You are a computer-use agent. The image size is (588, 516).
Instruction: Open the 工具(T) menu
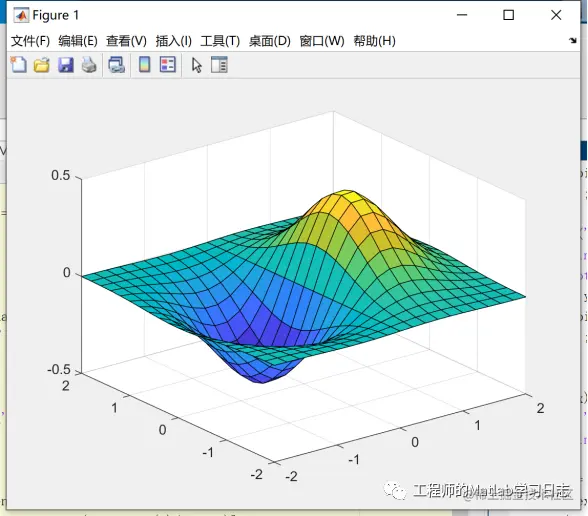click(x=220, y=41)
